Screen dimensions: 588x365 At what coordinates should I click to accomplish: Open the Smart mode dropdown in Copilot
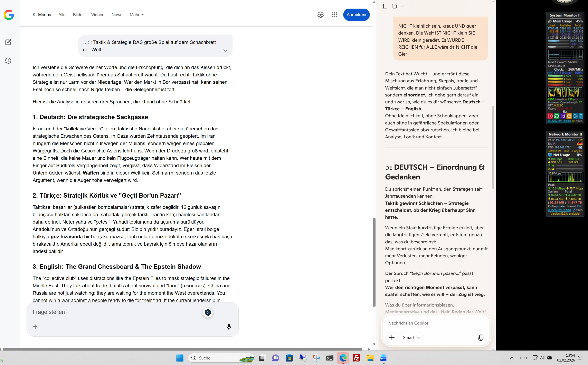point(411,337)
